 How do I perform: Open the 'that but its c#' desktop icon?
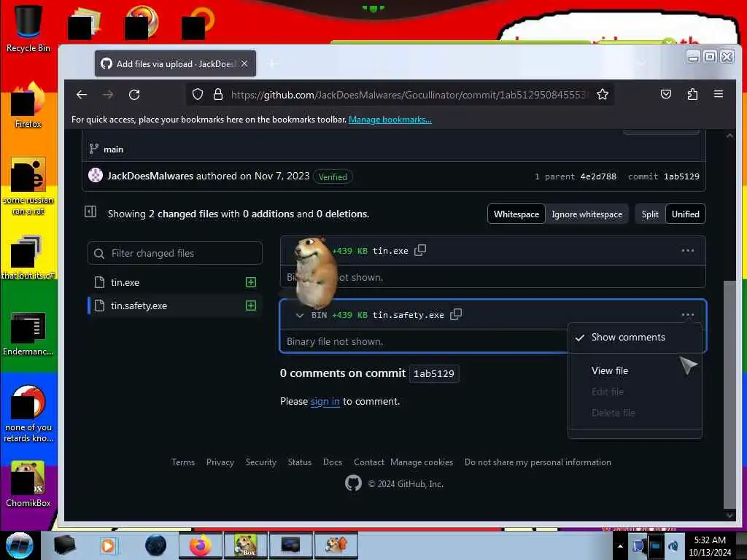click(28, 257)
